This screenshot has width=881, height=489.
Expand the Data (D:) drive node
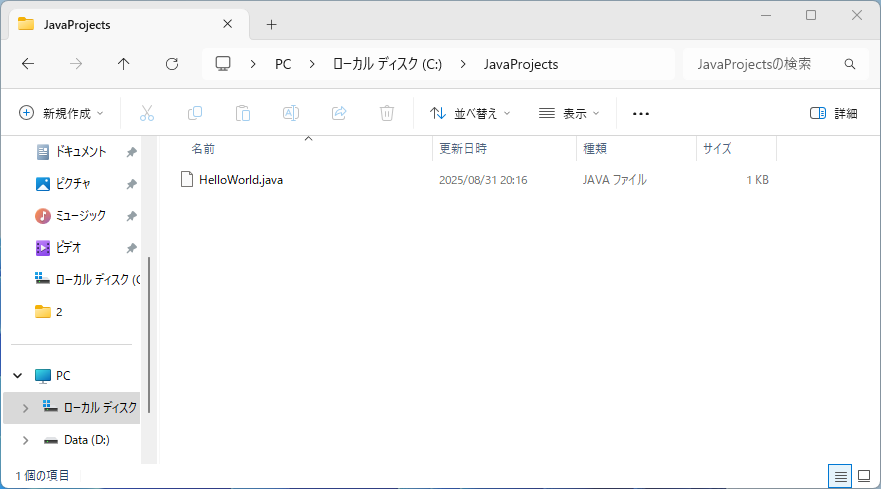click(x=25, y=440)
